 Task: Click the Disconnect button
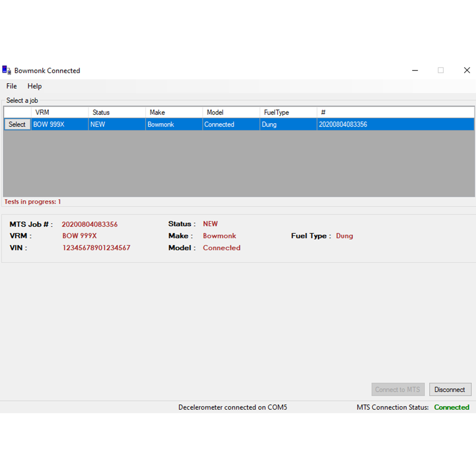[x=450, y=389]
